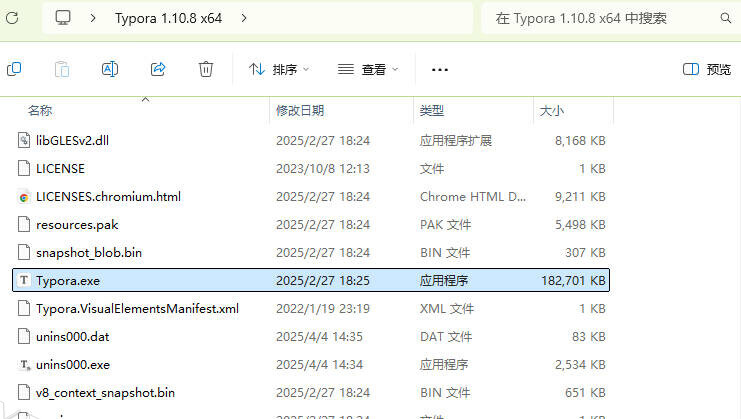Click the 2022/1/19 23:19 date cell
The height and width of the screenshot is (419, 741).
click(x=323, y=308)
